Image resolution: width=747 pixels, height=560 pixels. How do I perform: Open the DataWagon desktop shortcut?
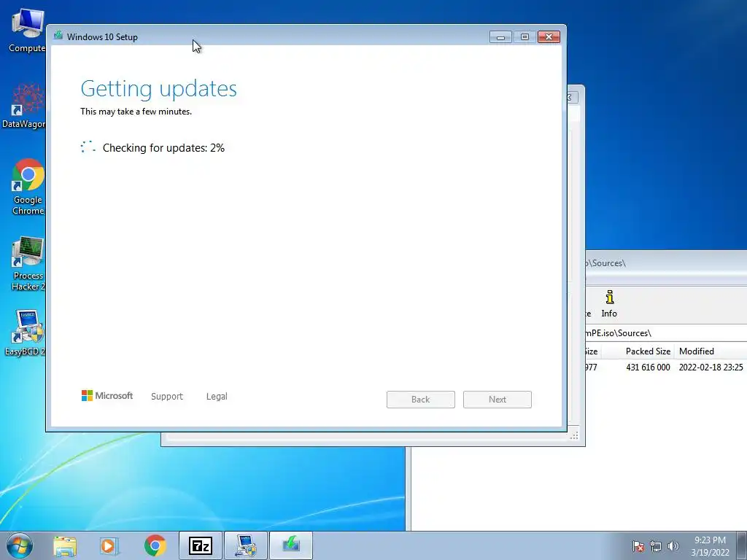25,106
